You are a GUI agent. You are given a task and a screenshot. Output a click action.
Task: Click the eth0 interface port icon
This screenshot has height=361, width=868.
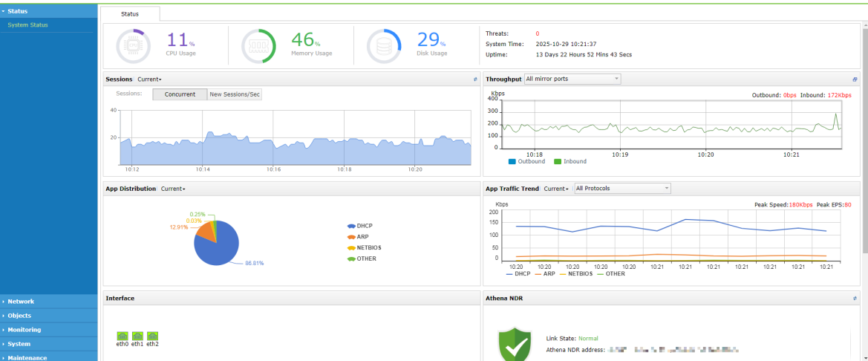(123, 336)
